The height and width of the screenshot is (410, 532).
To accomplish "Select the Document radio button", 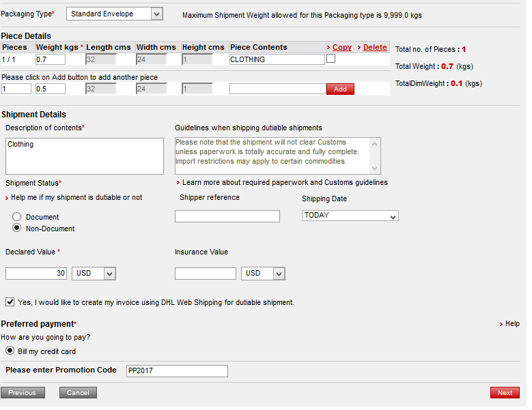I will click(17, 217).
